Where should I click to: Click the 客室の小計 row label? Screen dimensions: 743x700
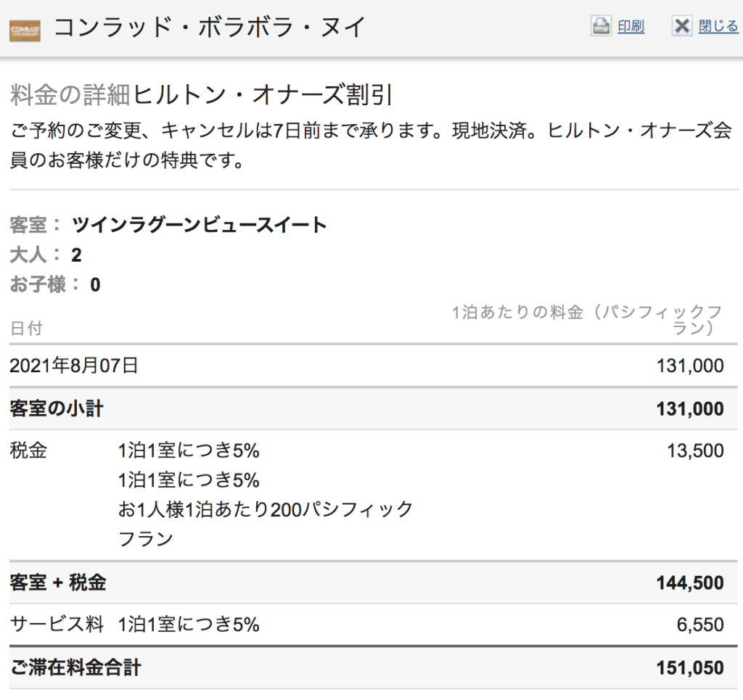[57, 408]
